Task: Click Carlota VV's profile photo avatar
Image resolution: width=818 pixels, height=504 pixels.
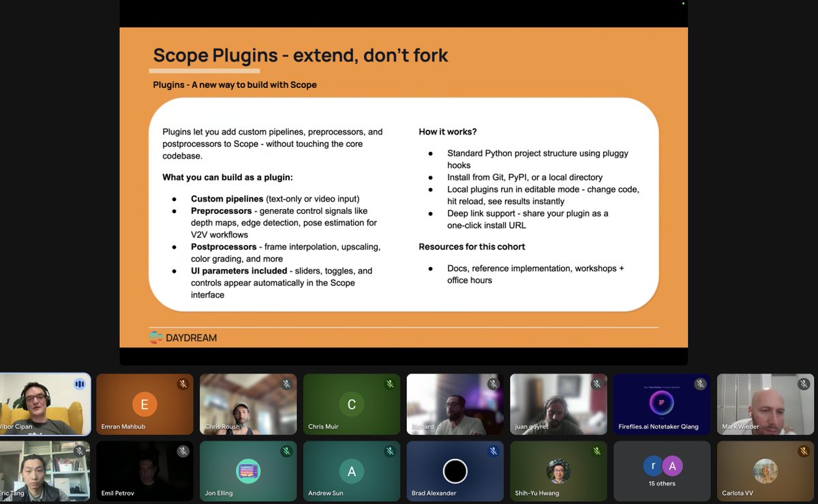Action: [766, 471]
